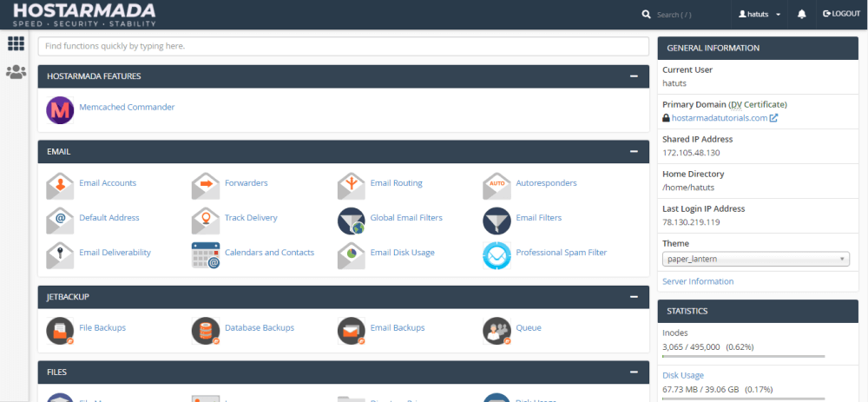
Task: Open the notifications bell
Action: point(801,15)
